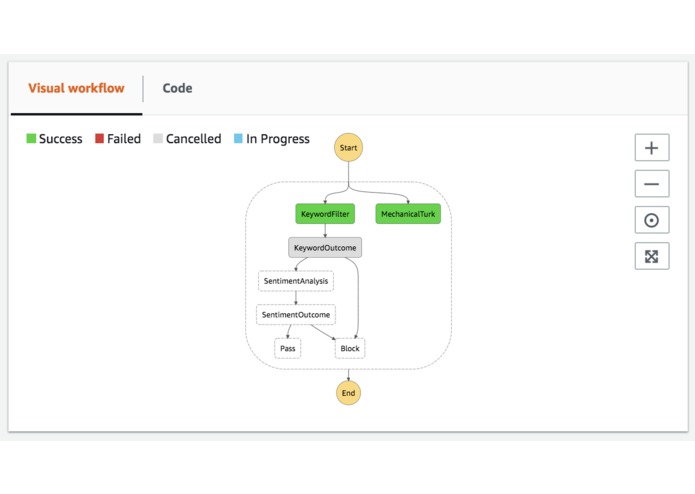The image size is (695, 494).
Task: Click the In Progress legend label
Action: [x=278, y=139]
